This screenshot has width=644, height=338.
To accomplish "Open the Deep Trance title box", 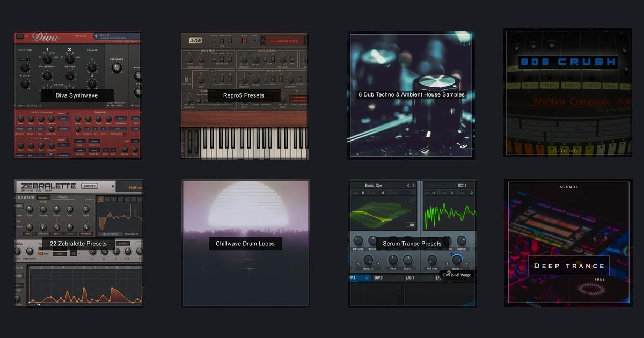I will click(568, 266).
